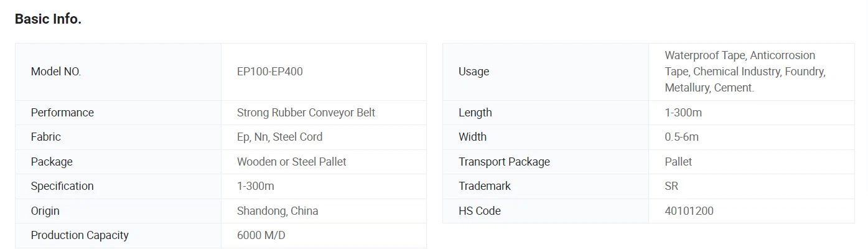Screen dimensions: 868x249
Task: Select the Shandong, China origin value
Action: click(x=278, y=211)
